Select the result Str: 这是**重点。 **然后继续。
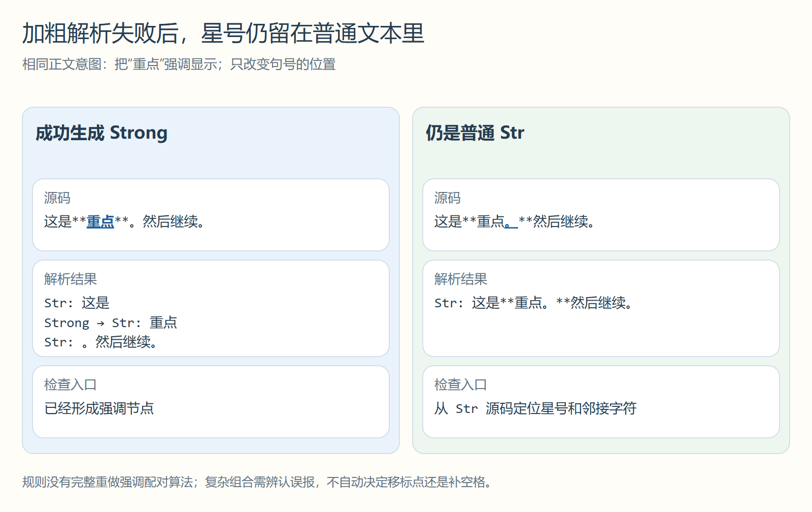This screenshot has height=512, width=812. (x=533, y=303)
